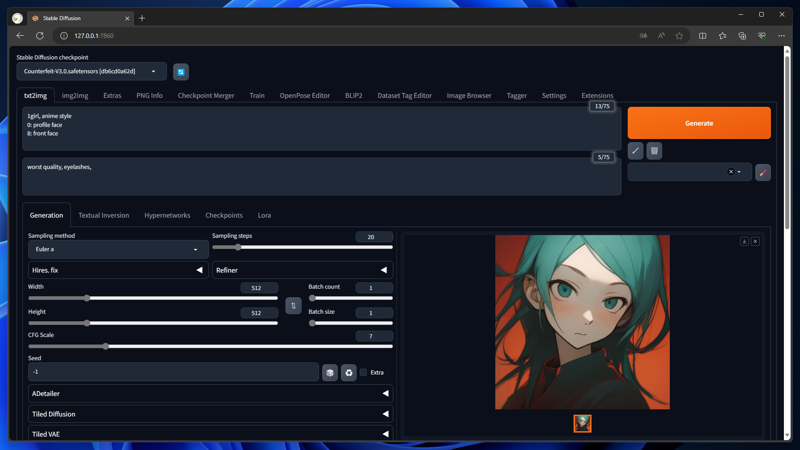This screenshot has width=800, height=450.
Task: Click the negative prompt text box
Action: pyautogui.click(x=321, y=177)
